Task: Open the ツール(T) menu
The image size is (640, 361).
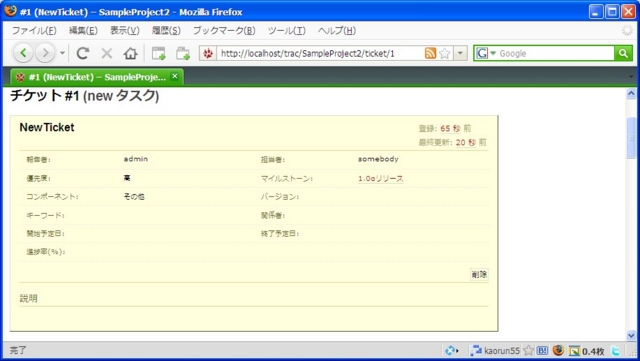Action: 287,31
